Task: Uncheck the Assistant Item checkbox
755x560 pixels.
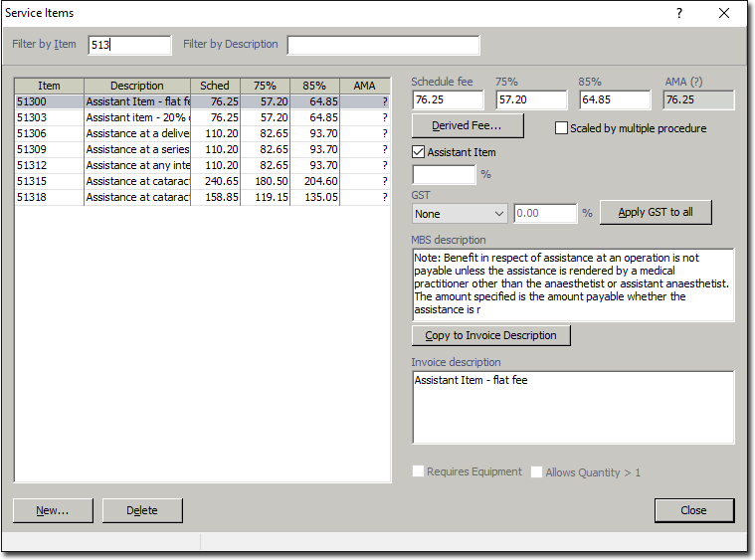Action: tap(419, 152)
